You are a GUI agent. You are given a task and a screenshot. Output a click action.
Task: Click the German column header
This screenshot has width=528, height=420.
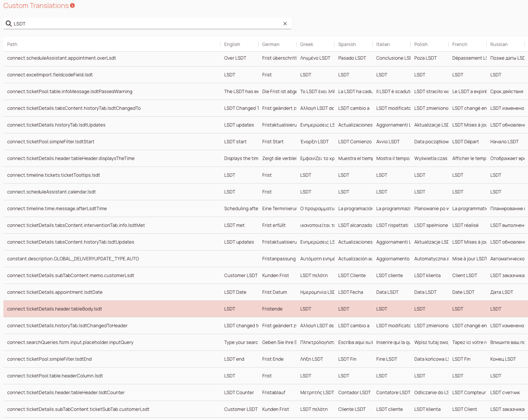[270, 44]
